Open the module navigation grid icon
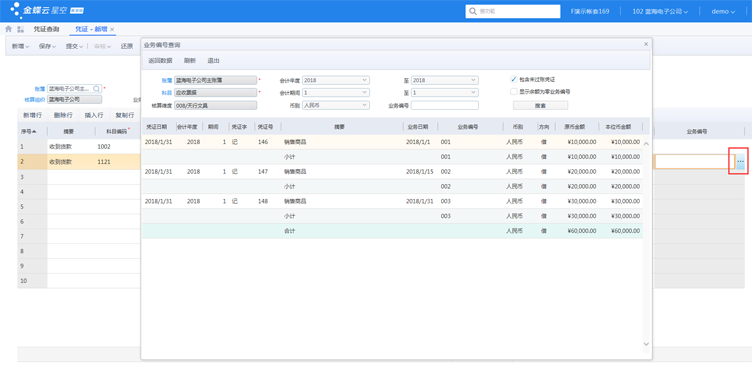 click(x=21, y=29)
